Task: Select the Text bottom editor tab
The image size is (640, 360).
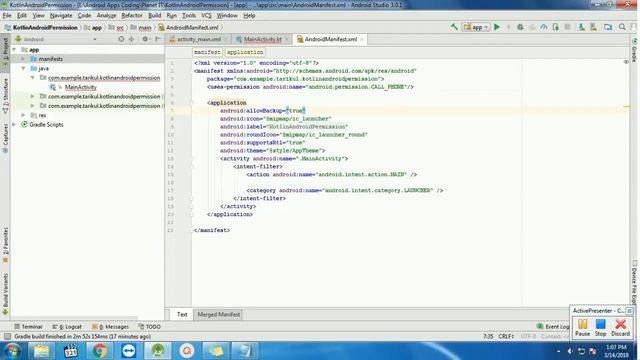Action: (x=182, y=314)
